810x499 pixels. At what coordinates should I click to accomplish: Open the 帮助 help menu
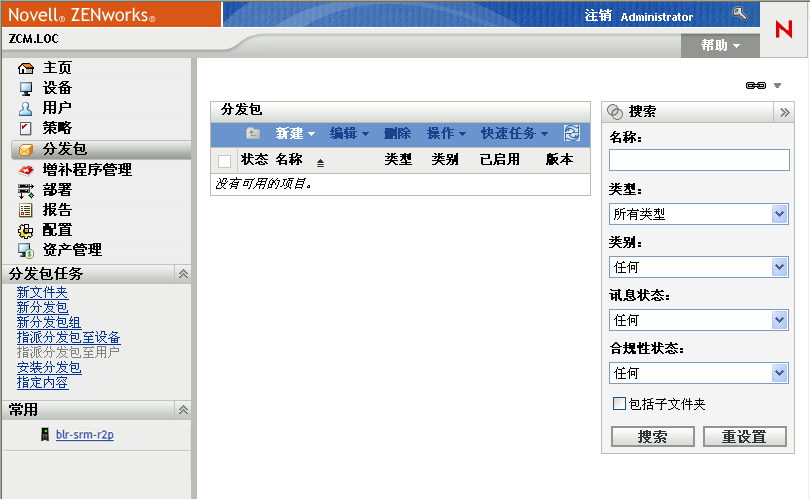click(x=720, y=45)
